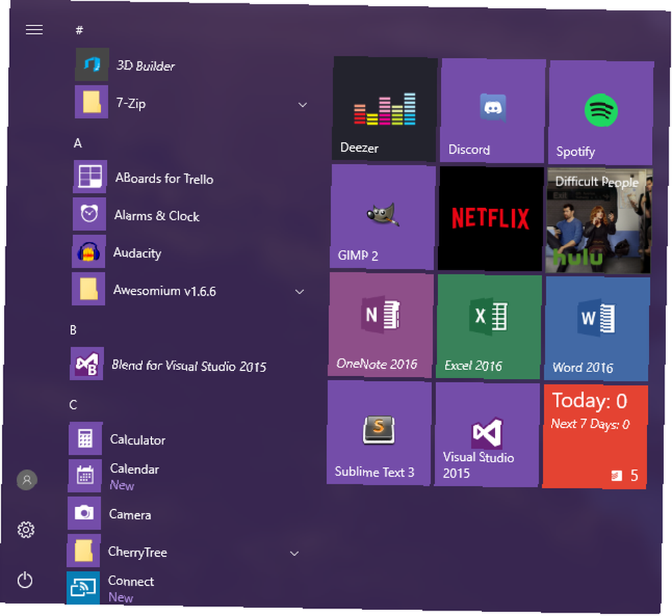Open the hamburger menu at top left

[34, 30]
